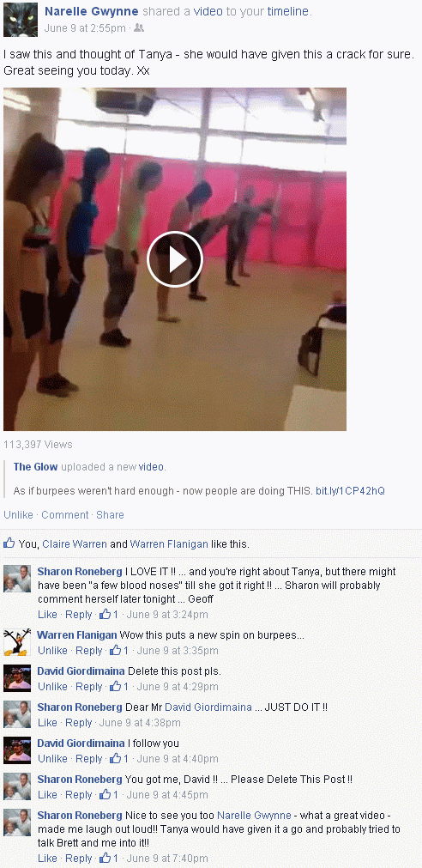The width and height of the screenshot is (422, 868).
Task: Click like count on Sharon's 7:40pm comment
Action: coord(109,858)
